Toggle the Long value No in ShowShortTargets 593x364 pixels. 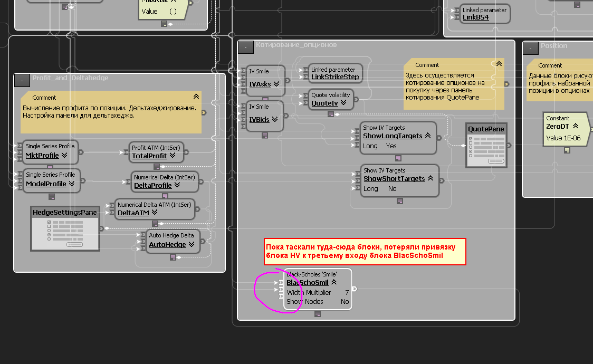point(392,189)
